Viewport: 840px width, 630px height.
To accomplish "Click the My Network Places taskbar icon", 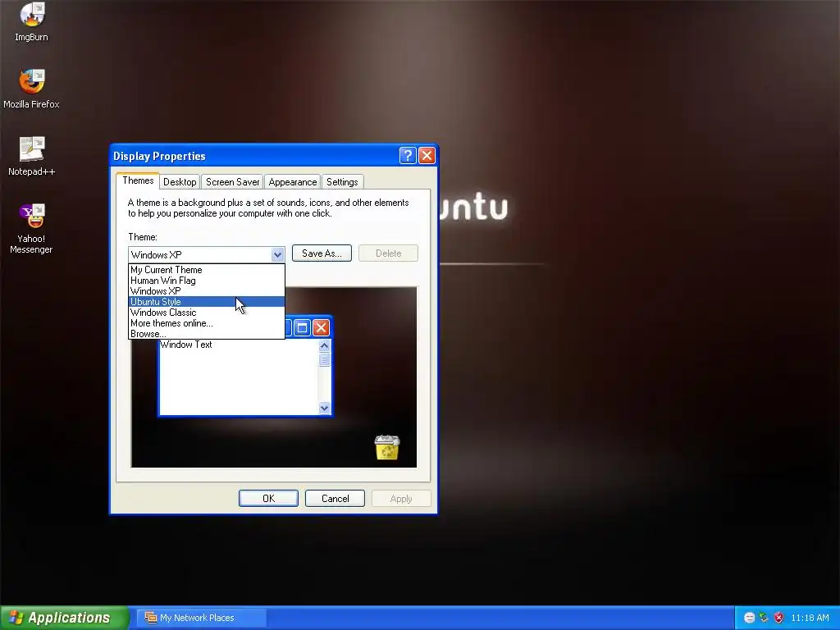I will 200,618.
